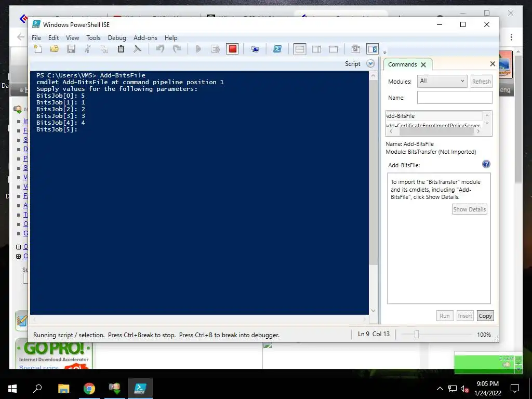Click the muted volume tray icon
This screenshot has height=399, width=532.
pyautogui.click(x=464, y=389)
